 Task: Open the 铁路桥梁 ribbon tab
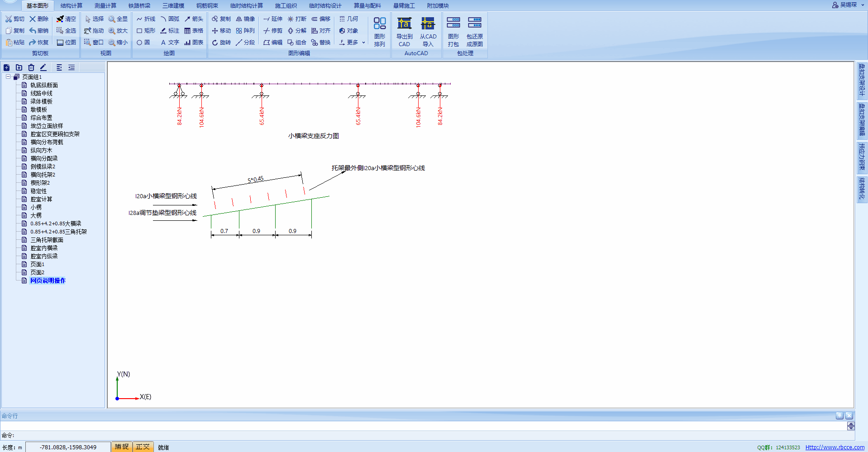pos(139,6)
